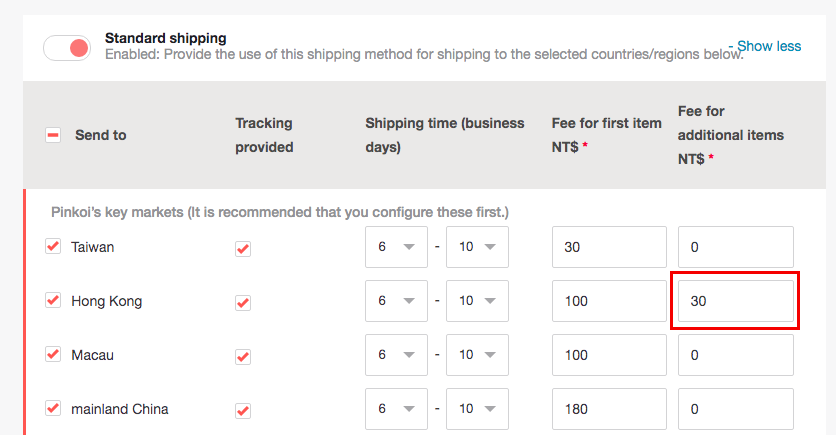Click Taiwan first item fee field
Image resolution: width=836 pixels, height=435 pixels.
[608, 247]
